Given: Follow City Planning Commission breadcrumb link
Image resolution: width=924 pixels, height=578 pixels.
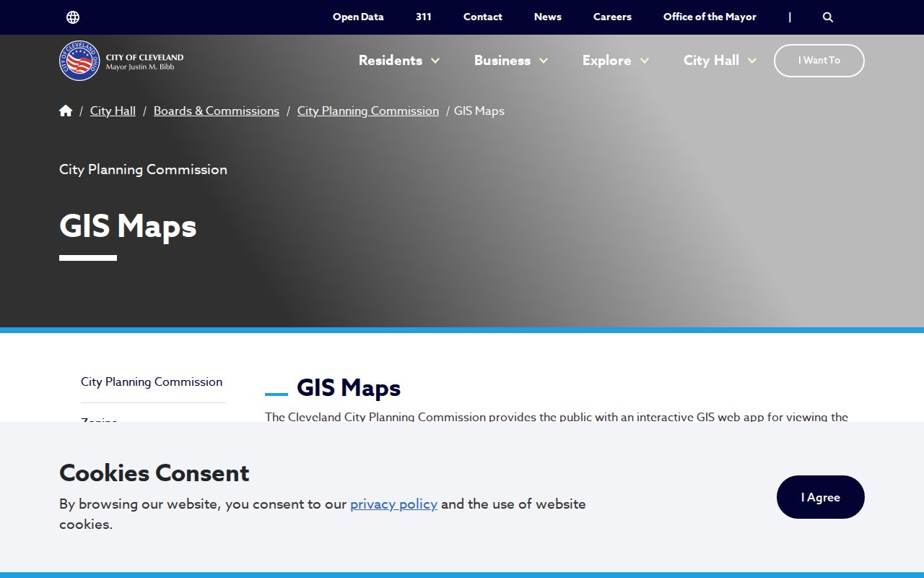Looking at the screenshot, I should [368, 111].
